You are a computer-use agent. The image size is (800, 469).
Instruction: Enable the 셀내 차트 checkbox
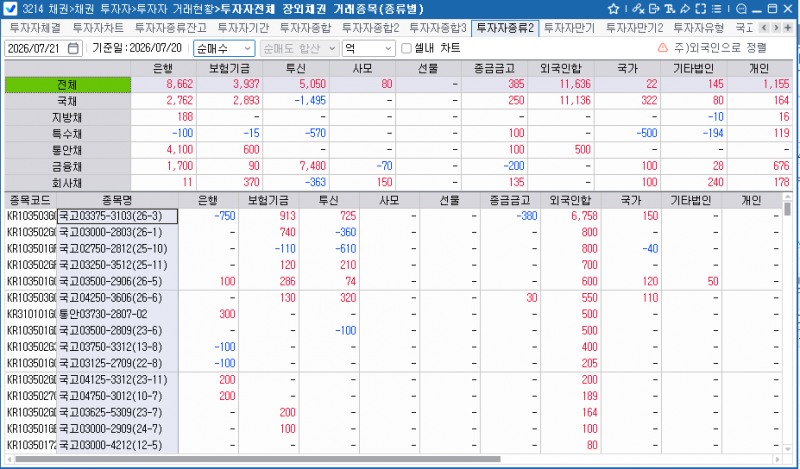407,48
